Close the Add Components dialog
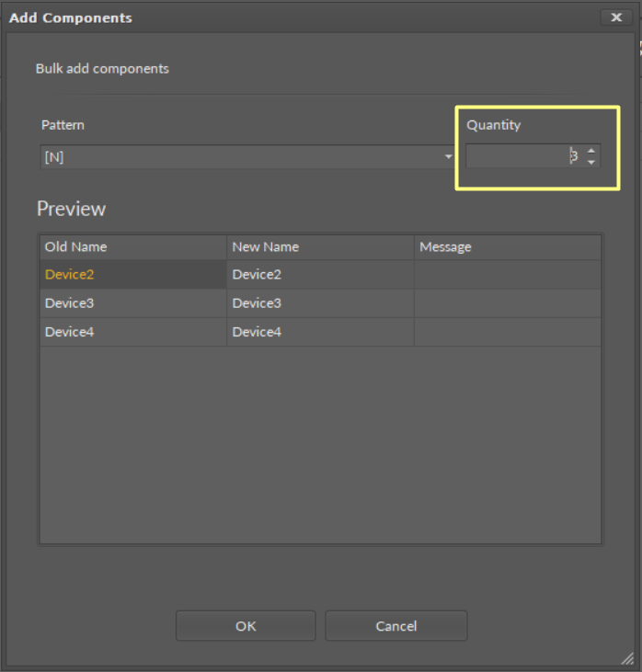Screen dimensions: 642x672 615,17
